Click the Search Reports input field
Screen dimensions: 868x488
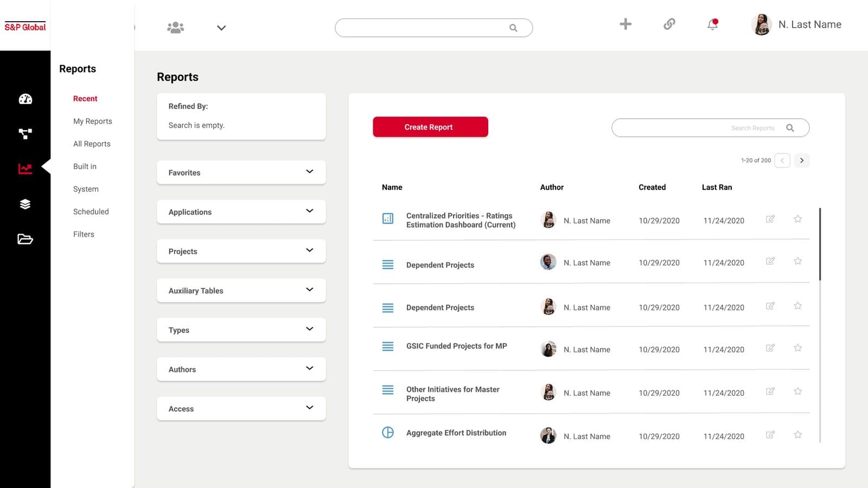710,128
